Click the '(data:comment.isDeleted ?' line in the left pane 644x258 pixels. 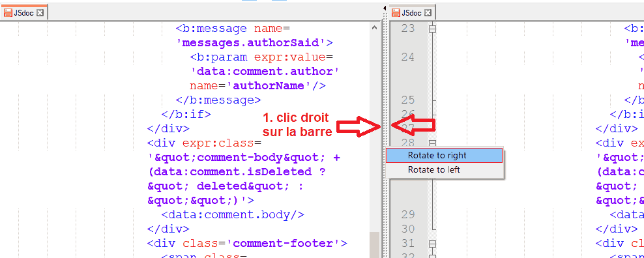(x=237, y=172)
